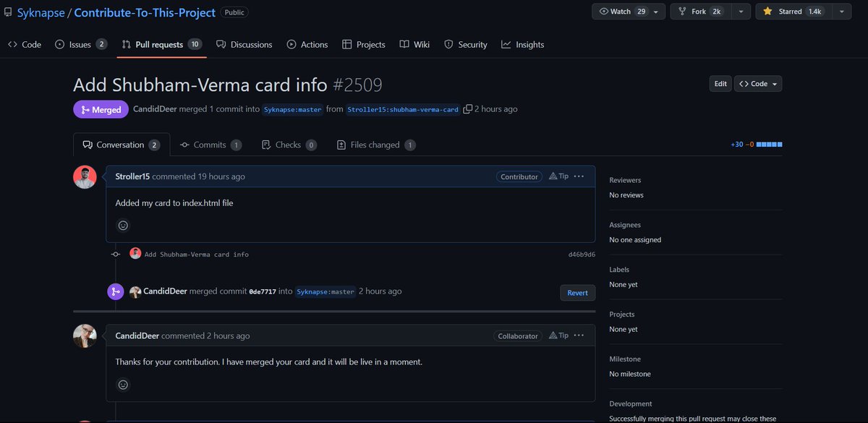Add reaction emoji to Stroller15's comment
Image resolution: width=868 pixels, height=423 pixels.
pyautogui.click(x=123, y=226)
